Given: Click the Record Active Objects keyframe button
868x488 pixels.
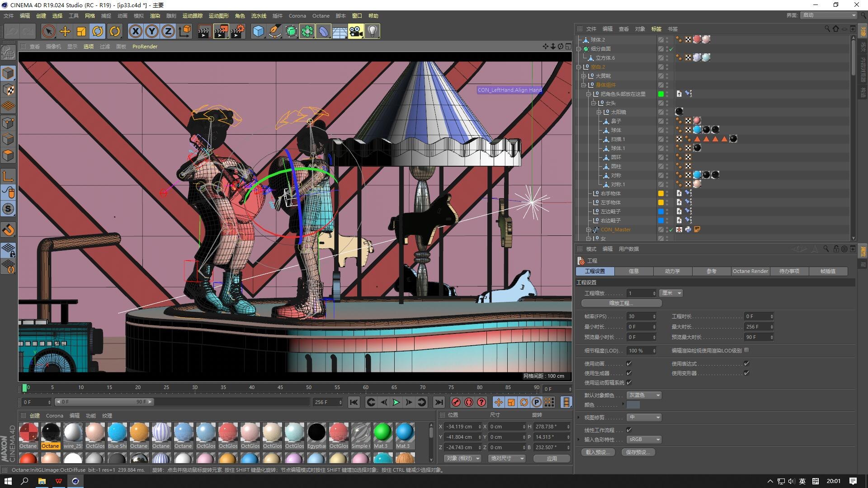Looking at the screenshot, I should pyautogui.click(x=456, y=402).
